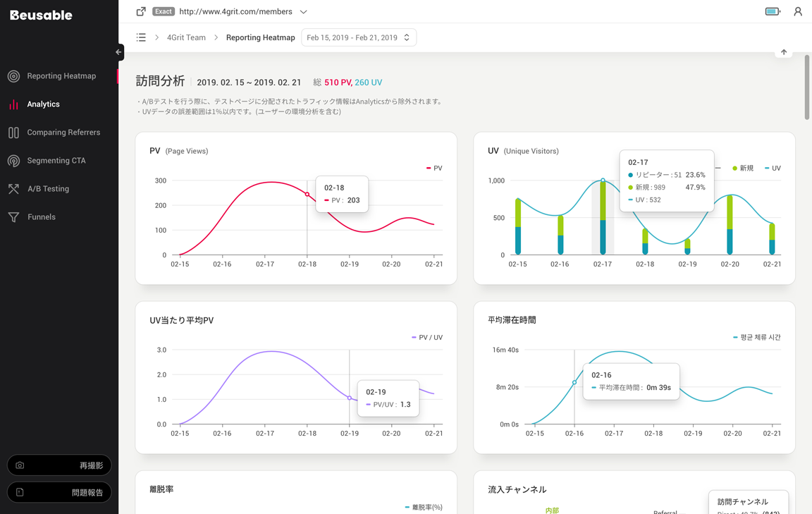Open Comparing Referrers in sidebar

pos(63,133)
